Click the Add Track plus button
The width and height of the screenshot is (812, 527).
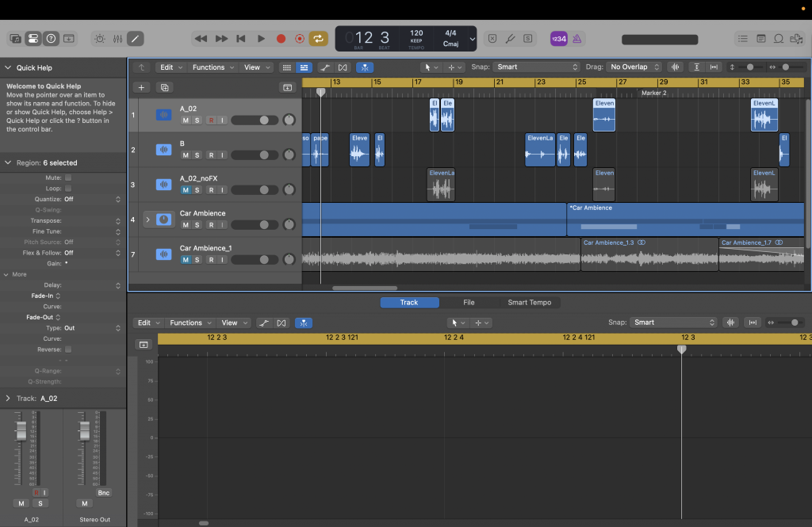[141, 87]
